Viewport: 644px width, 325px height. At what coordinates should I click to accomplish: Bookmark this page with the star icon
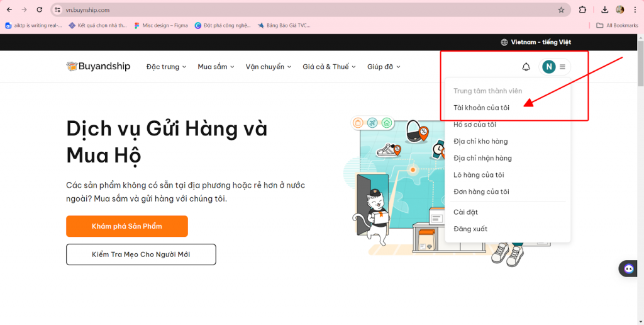(x=561, y=10)
